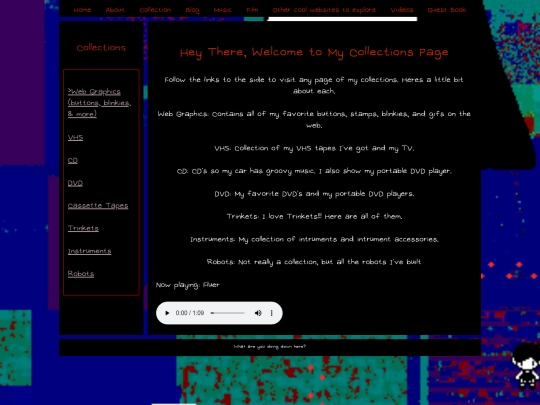Screen dimensions: 540x405
Task: Open the Music nav item
Action: (222, 10)
